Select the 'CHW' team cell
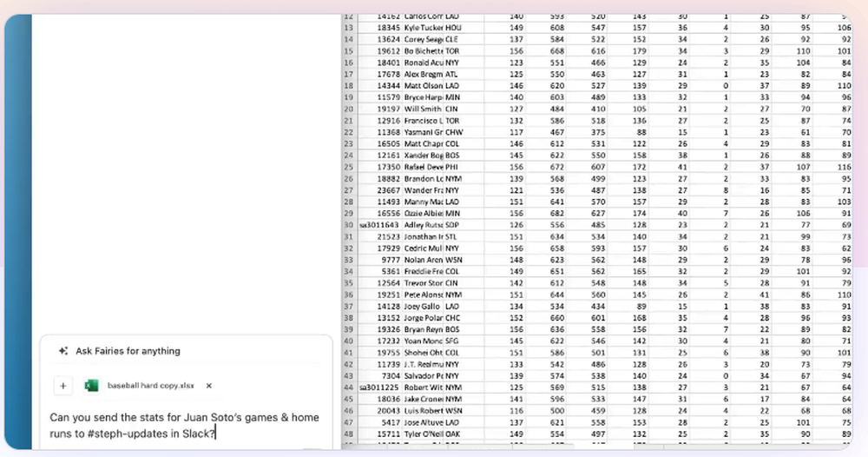 (464, 132)
